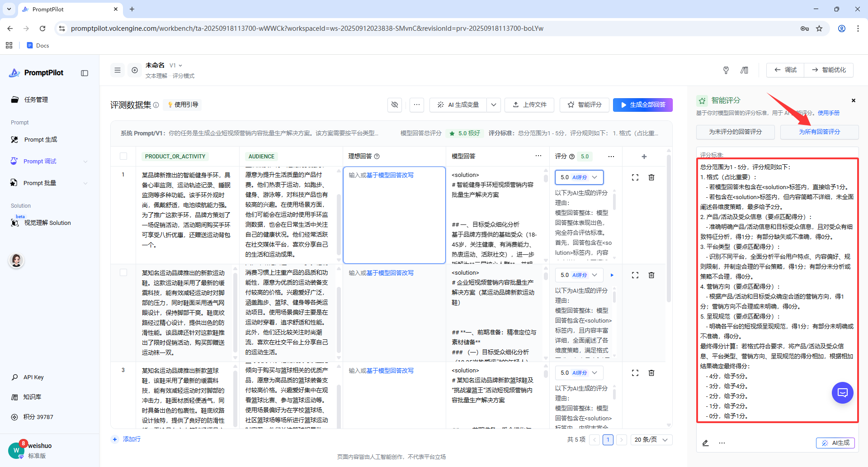Open the 20 条/页 page size dropdown
The width and height of the screenshot is (868, 467).
tap(651, 440)
